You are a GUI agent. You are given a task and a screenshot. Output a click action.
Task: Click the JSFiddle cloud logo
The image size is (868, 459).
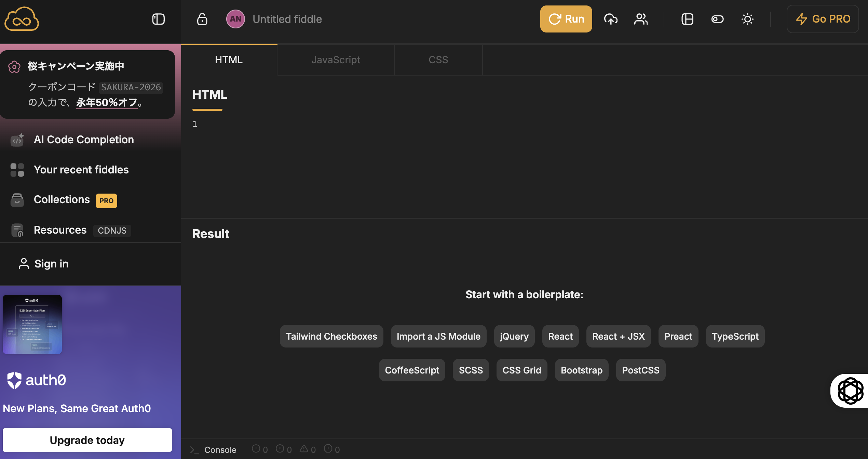[x=22, y=19]
